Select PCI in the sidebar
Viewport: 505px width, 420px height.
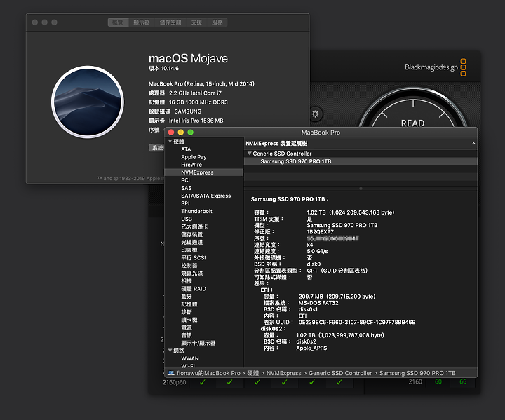coord(185,180)
